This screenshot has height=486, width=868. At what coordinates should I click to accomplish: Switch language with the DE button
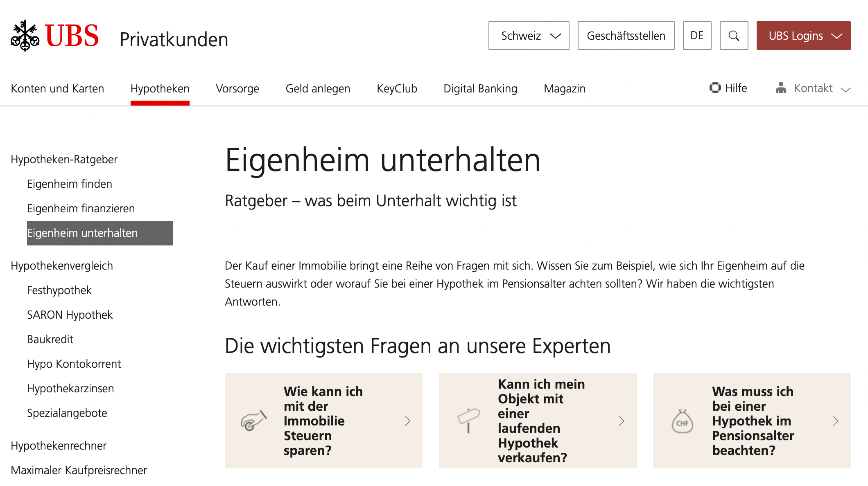click(x=697, y=36)
